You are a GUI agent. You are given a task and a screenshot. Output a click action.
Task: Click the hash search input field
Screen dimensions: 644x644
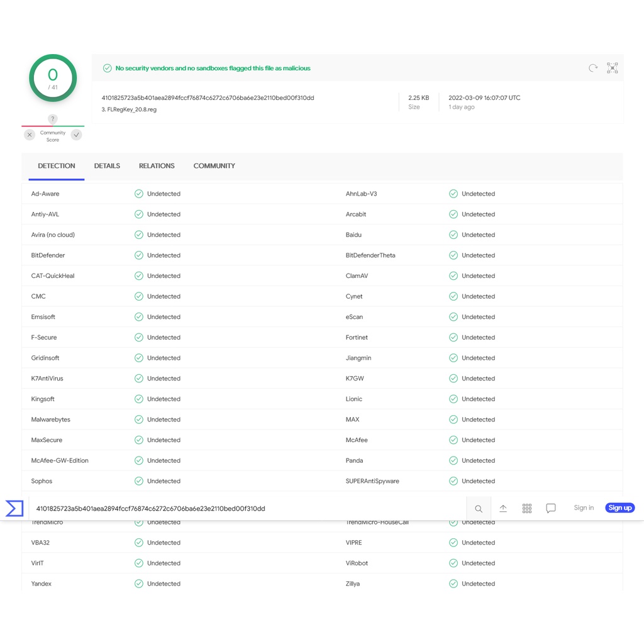(245, 508)
